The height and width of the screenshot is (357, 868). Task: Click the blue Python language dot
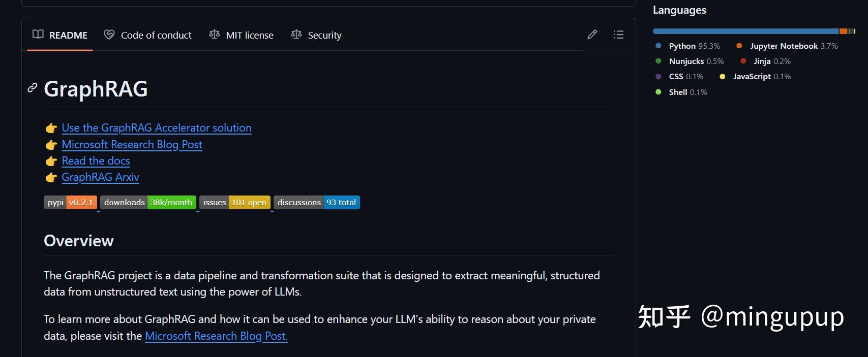coord(659,45)
